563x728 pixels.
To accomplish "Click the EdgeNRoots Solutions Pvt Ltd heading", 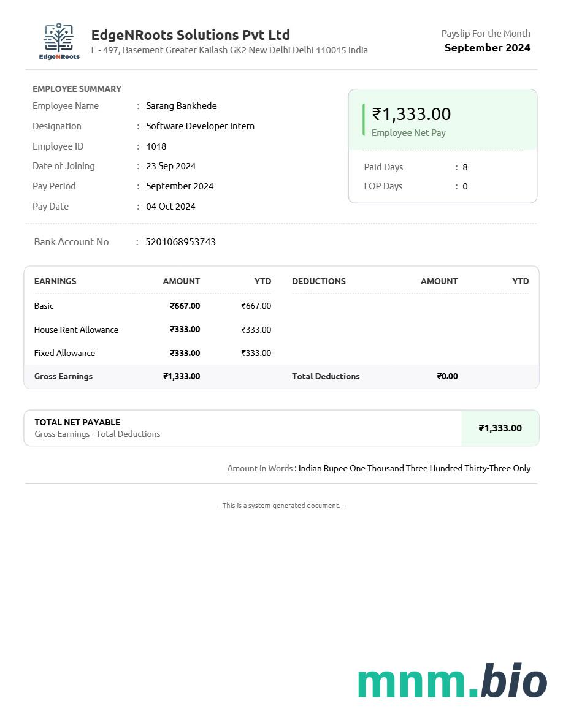I will (x=190, y=35).
